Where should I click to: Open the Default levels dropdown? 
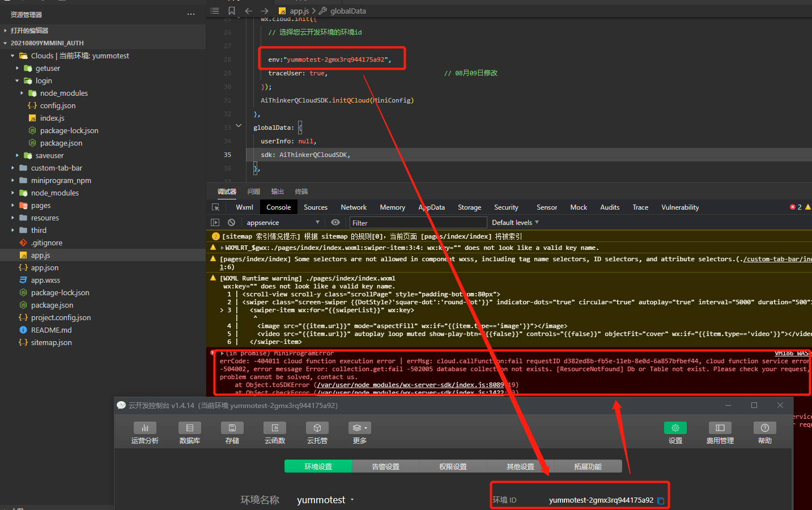click(515, 223)
